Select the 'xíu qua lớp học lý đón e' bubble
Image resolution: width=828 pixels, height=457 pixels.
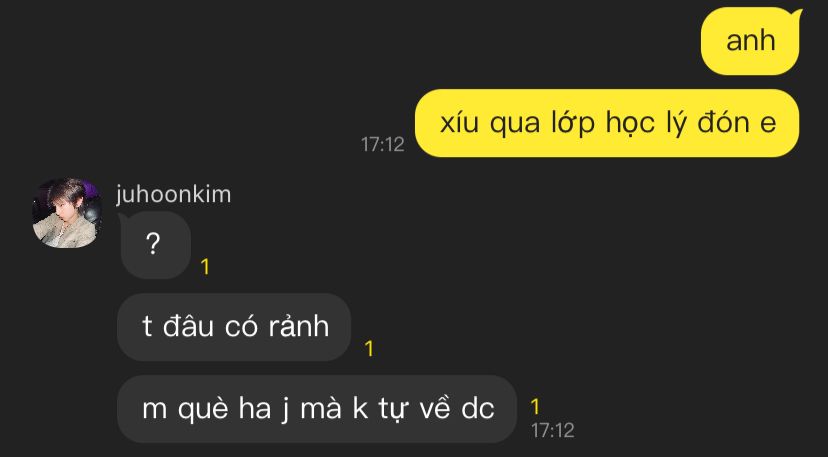click(x=607, y=123)
